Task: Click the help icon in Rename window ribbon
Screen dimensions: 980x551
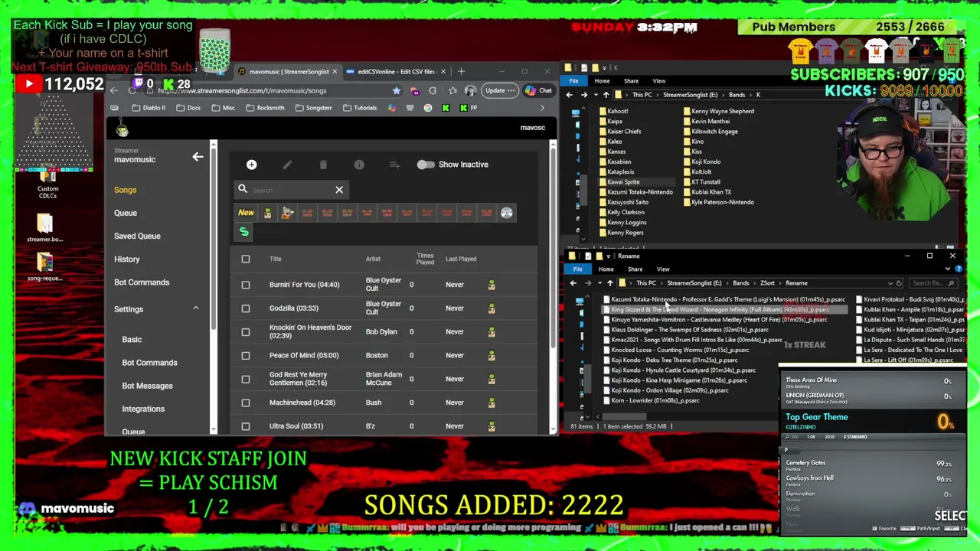Action: click(958, 269)
